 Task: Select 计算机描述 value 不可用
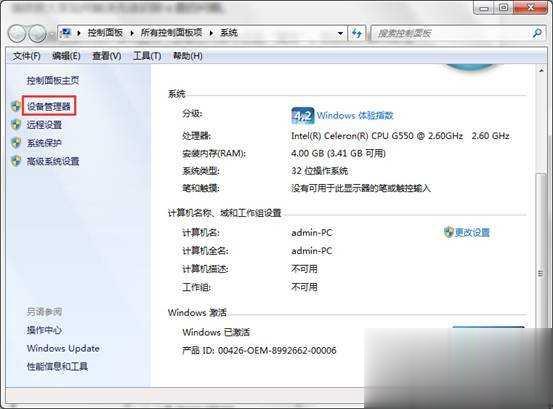pos(304,269)
